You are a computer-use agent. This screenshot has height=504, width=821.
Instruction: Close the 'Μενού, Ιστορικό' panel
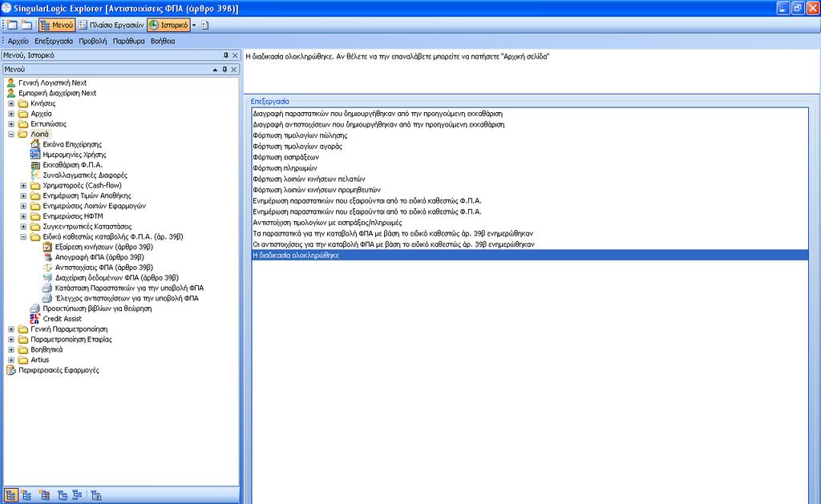tap(235, 55)
